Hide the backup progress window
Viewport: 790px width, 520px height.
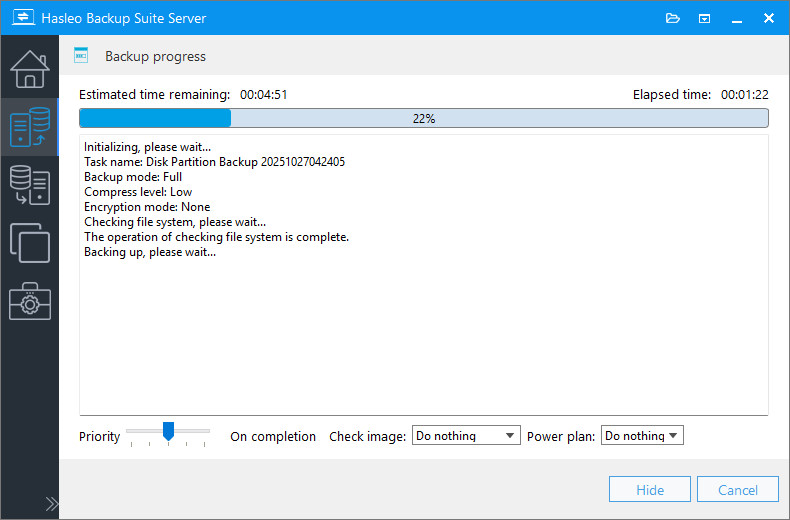pos(649,489)
